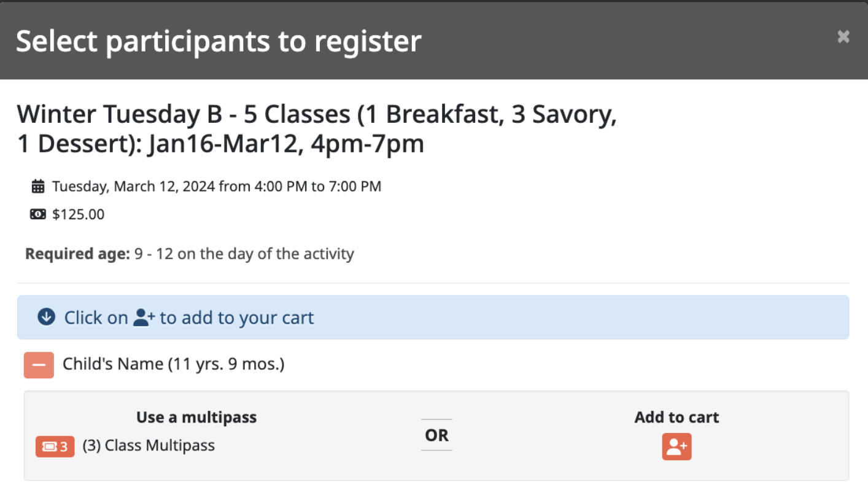Click the OR divider between options
Viewport: 868px width, 500px height.
[436, 436]
